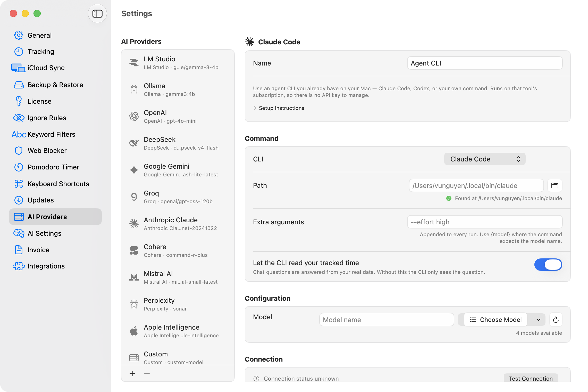The height and width of the screenshot is (392, 588).
Task: Click the Google Gemini sparkle icon
Action: tap(134, 170)
